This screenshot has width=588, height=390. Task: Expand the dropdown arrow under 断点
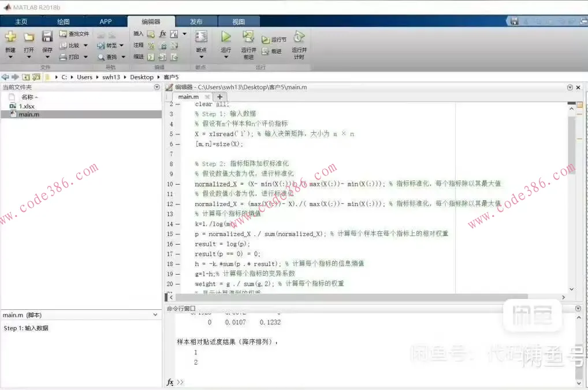(202, 57)
